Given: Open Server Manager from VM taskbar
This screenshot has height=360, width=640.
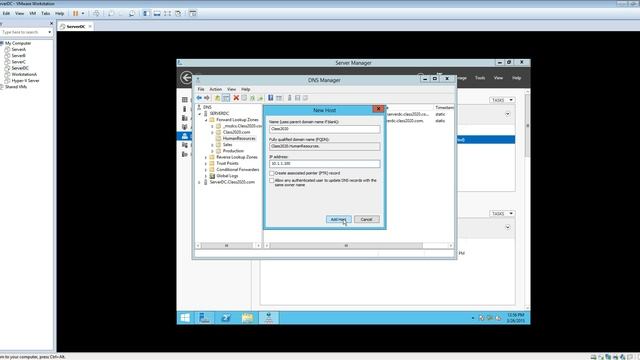Looking at the screenshot, I should tap(204, 318).
